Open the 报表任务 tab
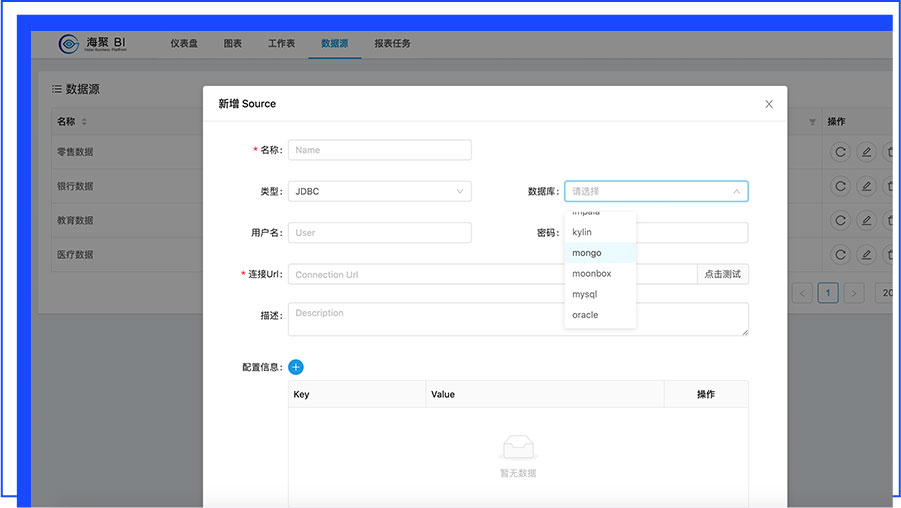This screenshot has height=508, width=901. coord(392,44)
